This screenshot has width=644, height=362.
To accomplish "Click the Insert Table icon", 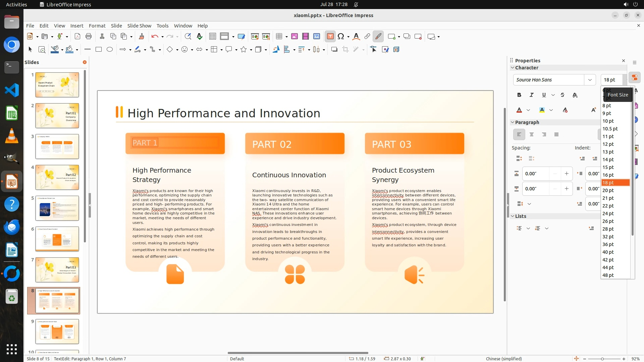I will pyautogui.click(x=279, y=37).
